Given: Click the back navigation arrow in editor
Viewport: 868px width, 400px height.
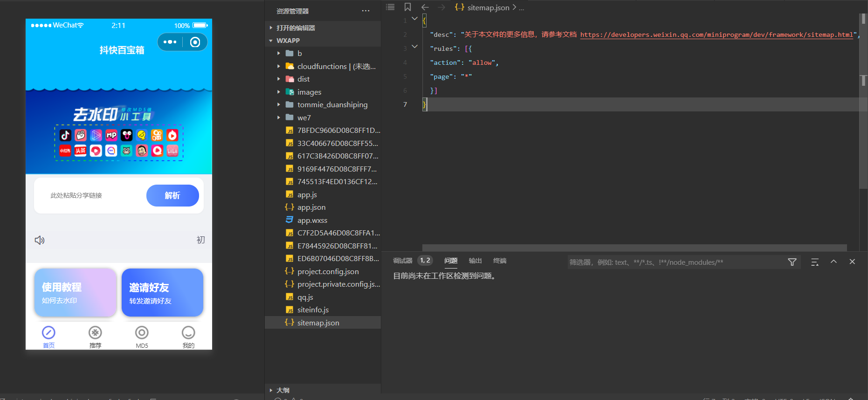Looking at the screenshot, I should (x=425, y=7).
